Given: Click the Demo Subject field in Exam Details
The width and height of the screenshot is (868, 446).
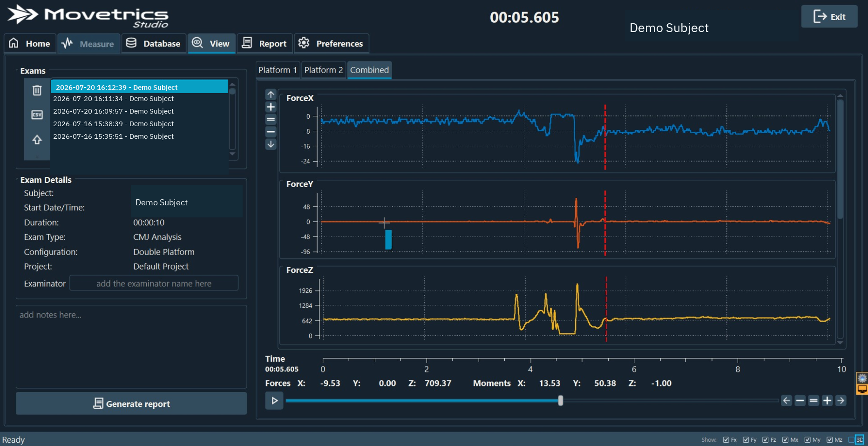Looking at the screenshot, I should tap(187, 202).
